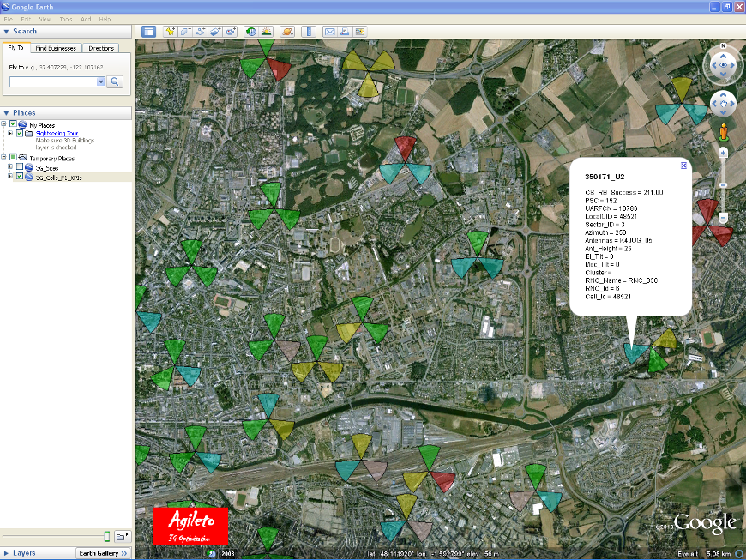Uncheck the 3G_Cells_F1_KPIs layer
This screenshot has width=746, height=560.
point(19,177)
